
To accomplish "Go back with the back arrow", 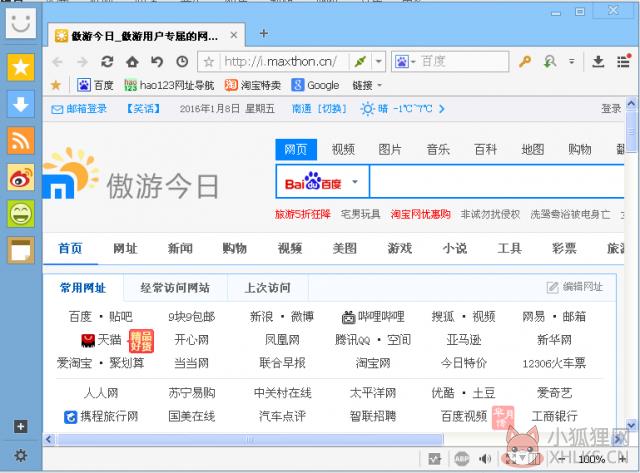I will point(58,62).
